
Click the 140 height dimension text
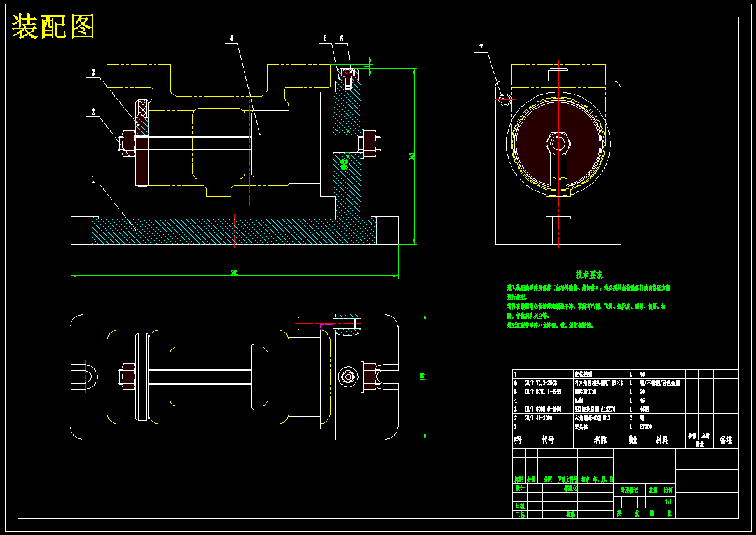[x=412, y=156]
